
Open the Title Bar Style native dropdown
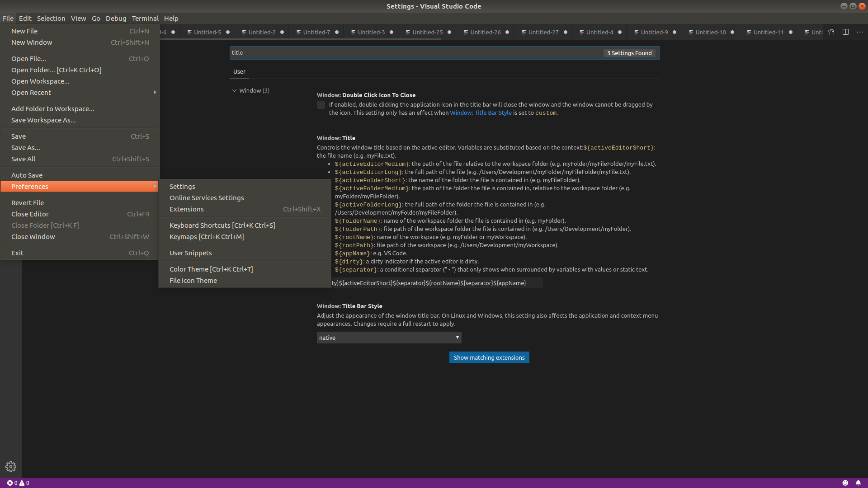click(x=389, y=338)
